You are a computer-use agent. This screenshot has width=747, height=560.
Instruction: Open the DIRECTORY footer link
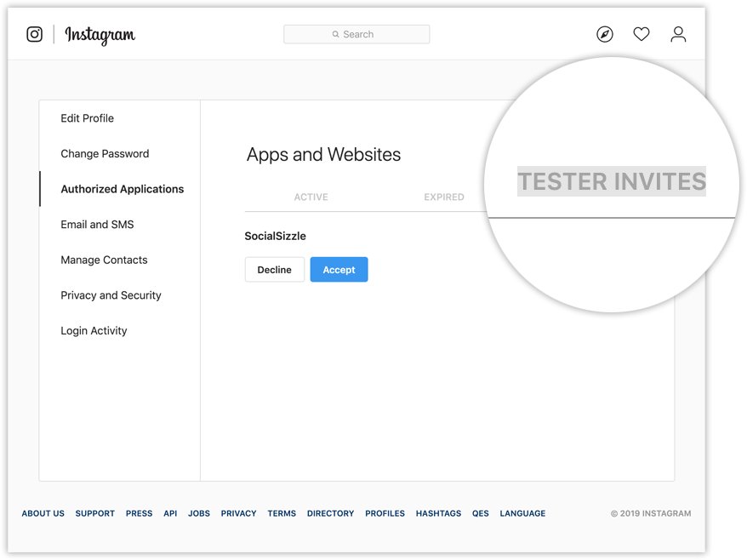331,513
